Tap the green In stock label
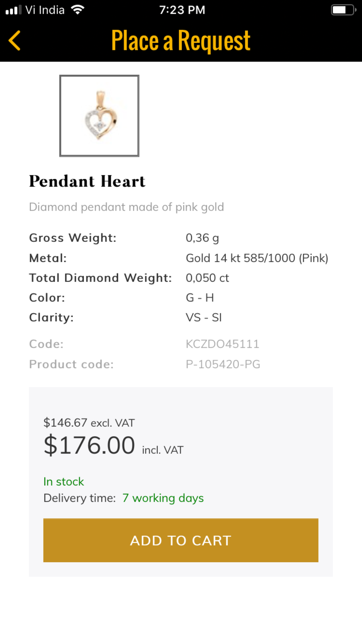Viewport: 362px width, 644px height. (x=64, y=481)
